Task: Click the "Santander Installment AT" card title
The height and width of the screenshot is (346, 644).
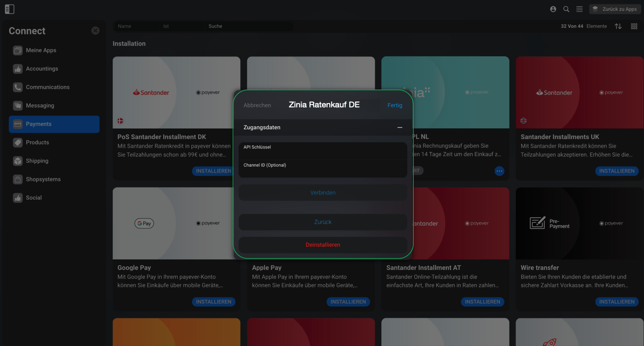Action: tap(424, 268)
